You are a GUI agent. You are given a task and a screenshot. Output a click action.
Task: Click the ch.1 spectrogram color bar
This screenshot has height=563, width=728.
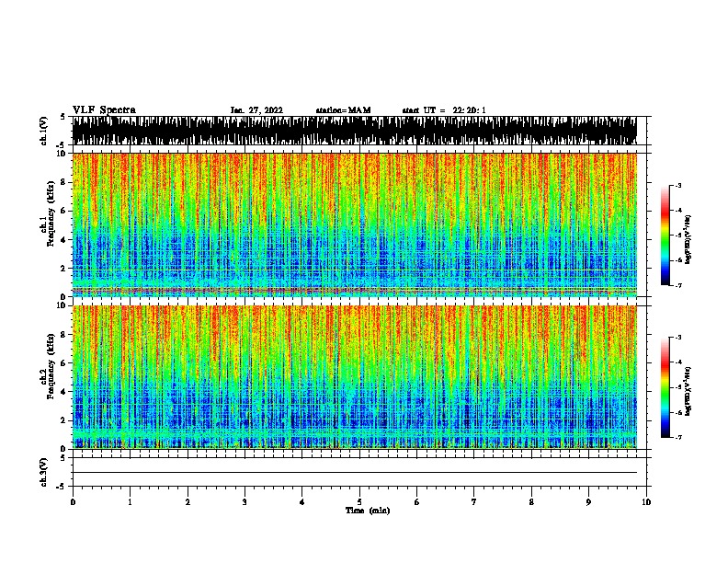point(665,236)
